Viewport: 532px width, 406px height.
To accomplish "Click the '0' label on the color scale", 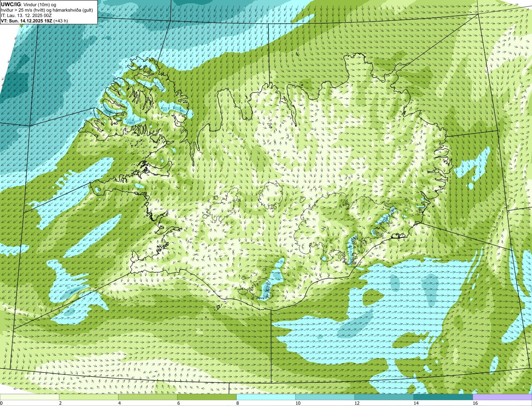I will click(x=2, y=403).
